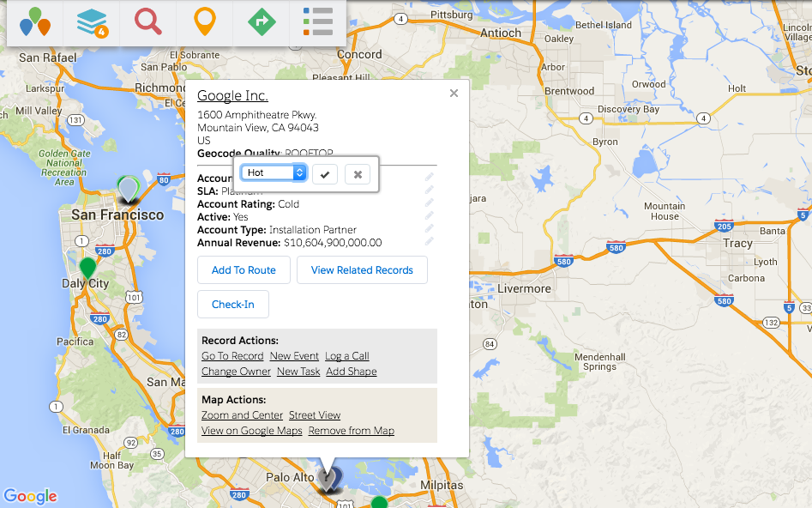
Task: Select the green marker near Daly City
Action: [x=87, y=269]
